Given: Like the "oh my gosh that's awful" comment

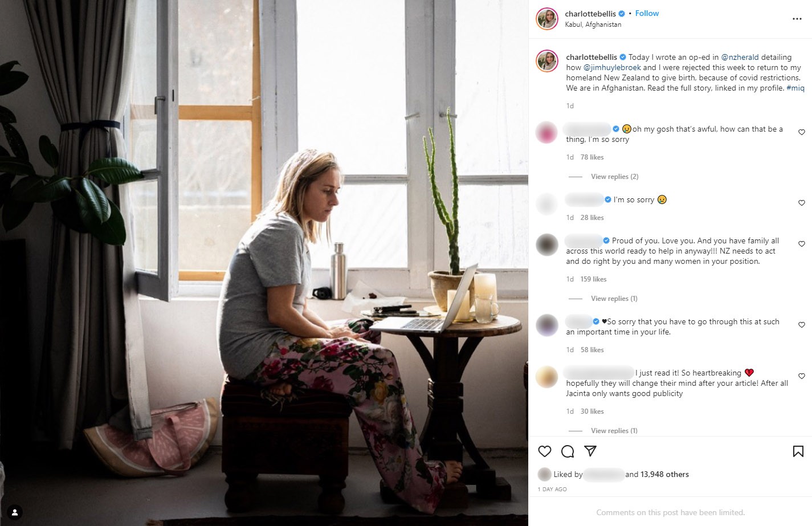Looking at the screenshot, I should pyautogui.click(x=802, y=132).
